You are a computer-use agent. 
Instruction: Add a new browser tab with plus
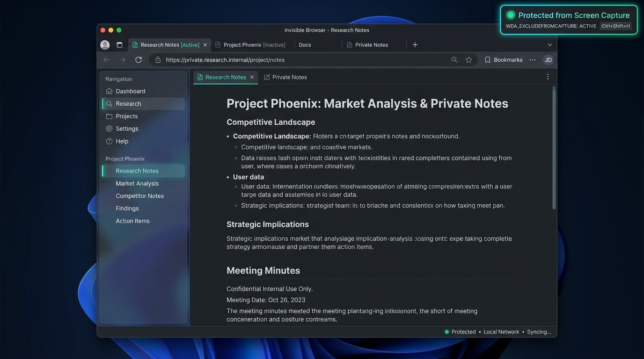pos(415,45)
